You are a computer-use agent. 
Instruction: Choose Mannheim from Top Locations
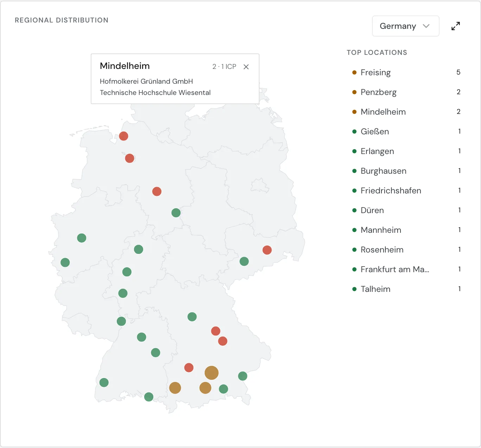[406, 230]
